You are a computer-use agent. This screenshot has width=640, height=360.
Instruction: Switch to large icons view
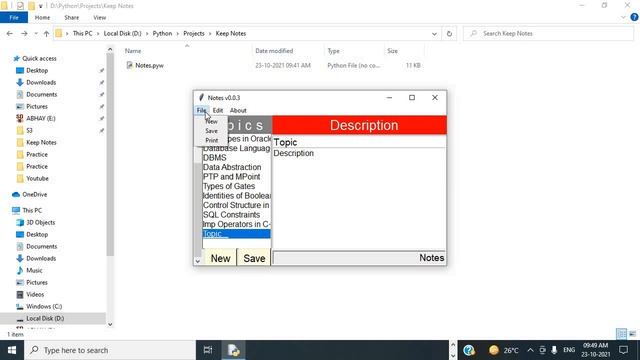tap(633, 334)
